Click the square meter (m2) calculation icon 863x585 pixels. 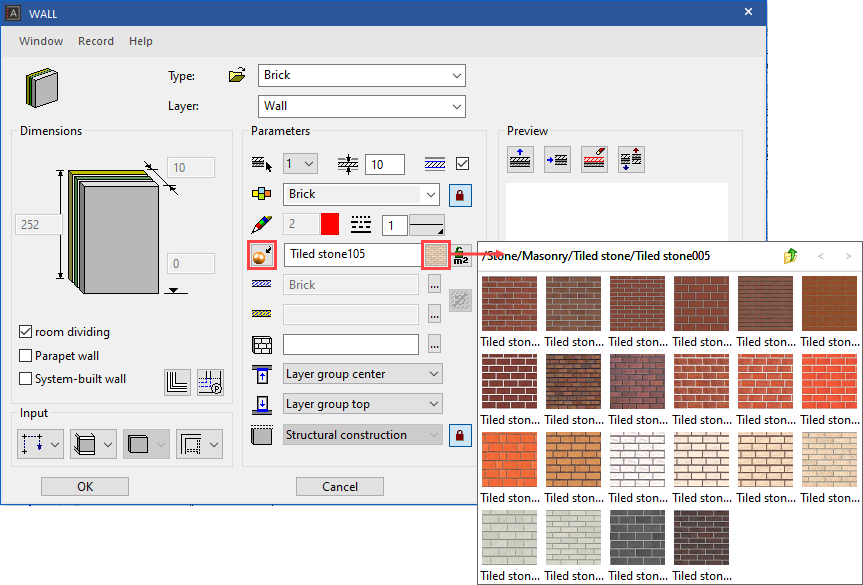pyautogui.click(x=460, y=255)
